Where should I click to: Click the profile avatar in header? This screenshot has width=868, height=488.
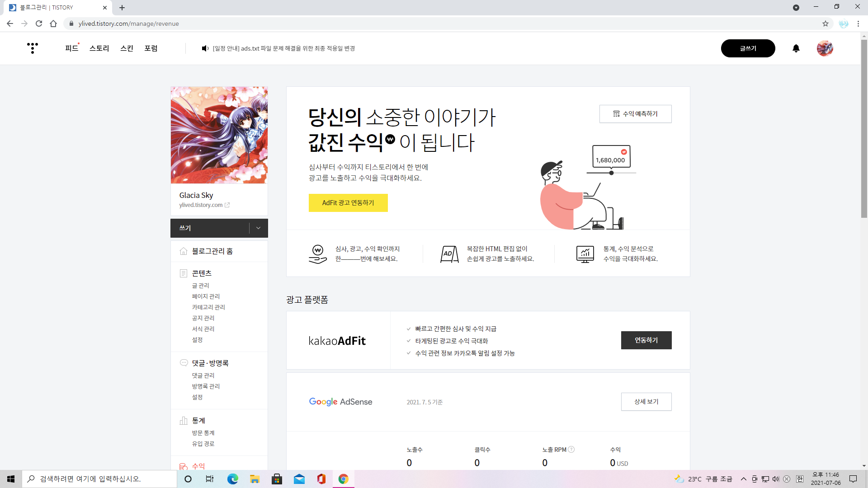[825, 48]
